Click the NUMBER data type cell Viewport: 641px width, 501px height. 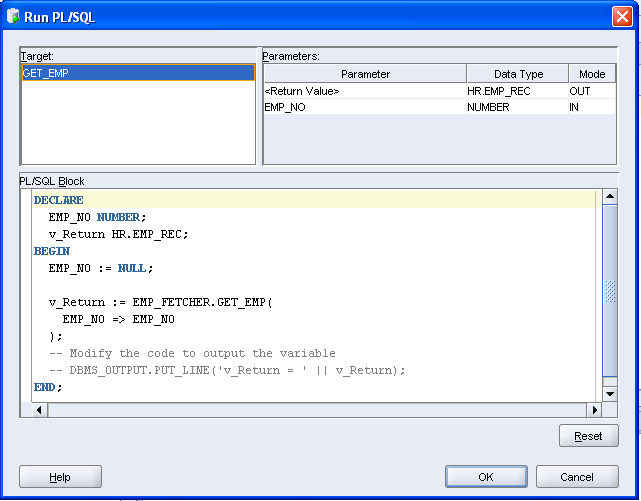pyautogui.click(x=517, y=107)
